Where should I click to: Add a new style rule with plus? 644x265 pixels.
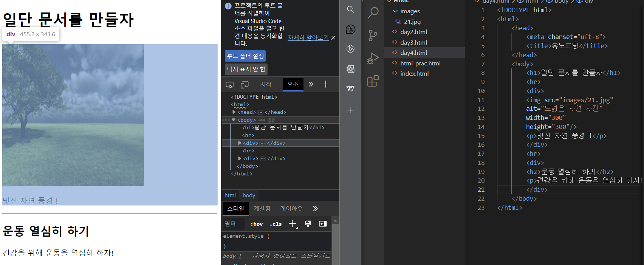pyautogui.click(x=293, y=224)
